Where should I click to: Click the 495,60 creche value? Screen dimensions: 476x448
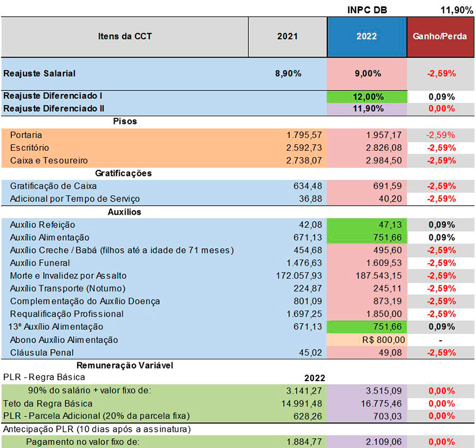click(x=388, y=250)
